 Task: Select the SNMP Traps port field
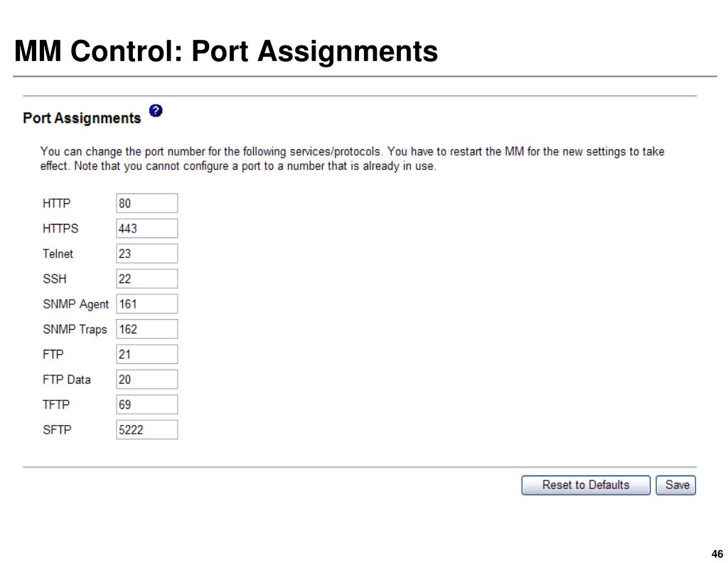146,329
